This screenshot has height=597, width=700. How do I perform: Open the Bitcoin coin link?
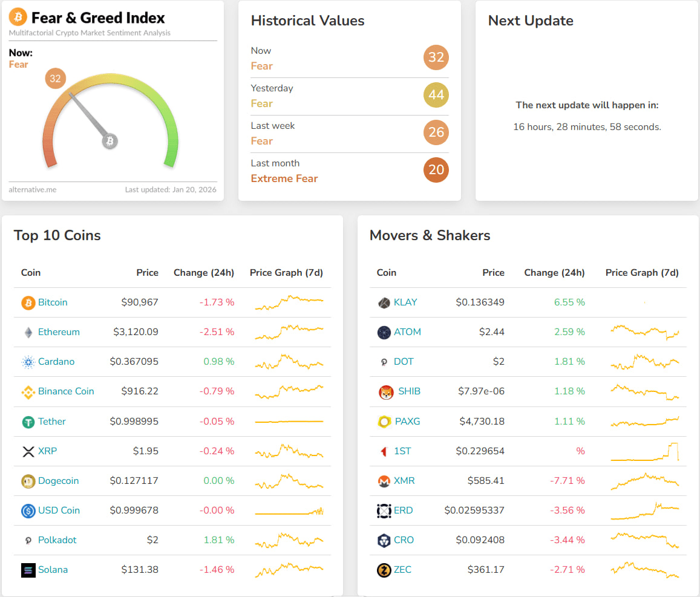pos(53,302)
